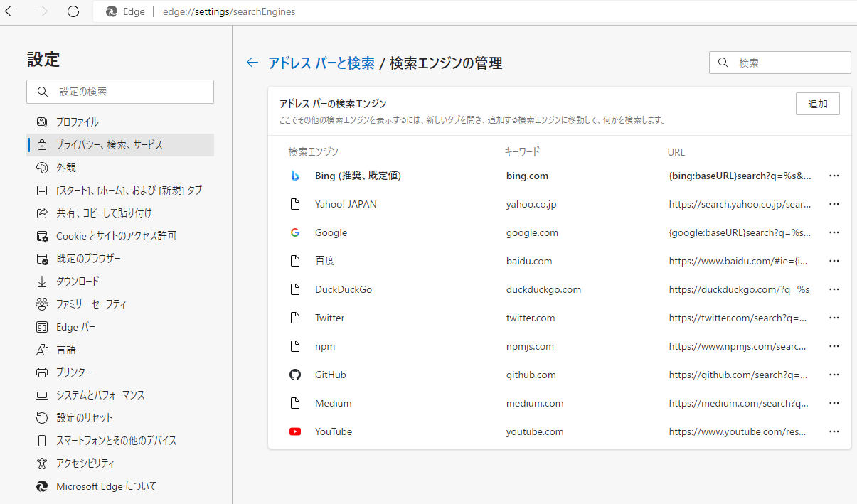Reload the page with refresh icon

point(73,11)
